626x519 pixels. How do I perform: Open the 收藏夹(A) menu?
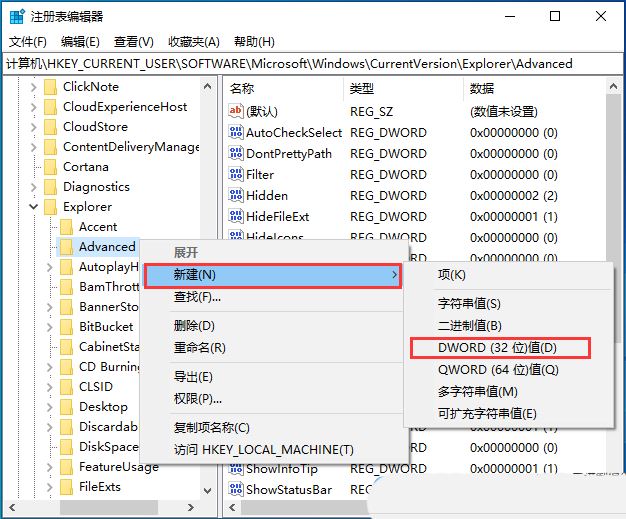point(194,41)
